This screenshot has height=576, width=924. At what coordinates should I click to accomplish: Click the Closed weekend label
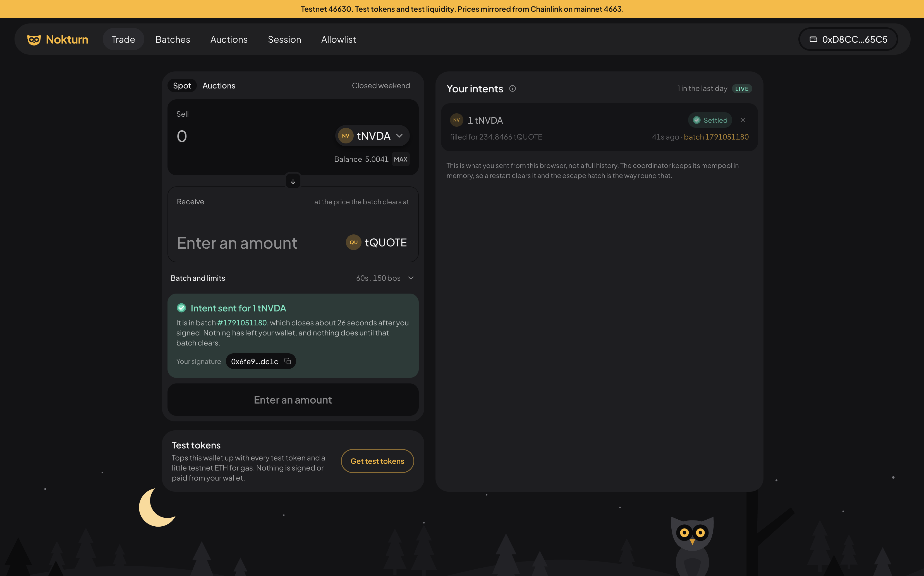381,86
